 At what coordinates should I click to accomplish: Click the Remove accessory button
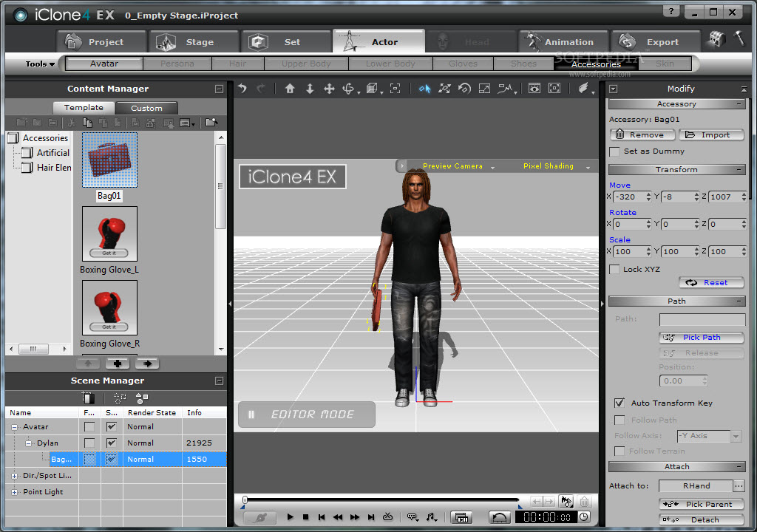tap(642, 134)
